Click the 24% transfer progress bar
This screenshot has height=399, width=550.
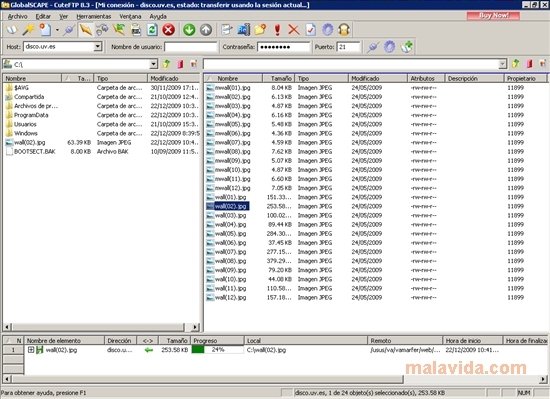[217, 350]
